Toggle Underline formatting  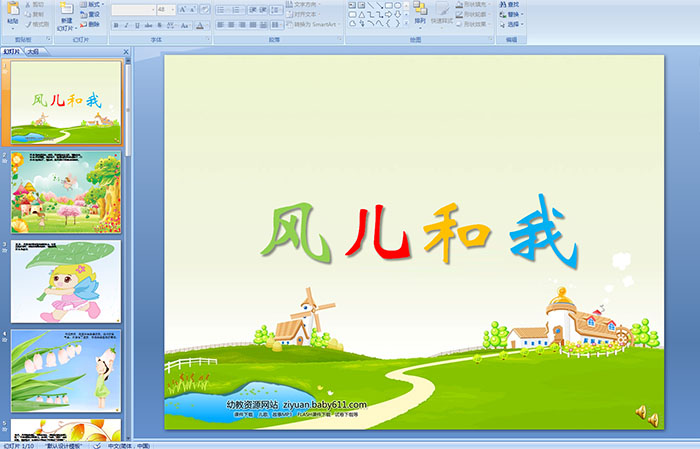pos(137,25)
